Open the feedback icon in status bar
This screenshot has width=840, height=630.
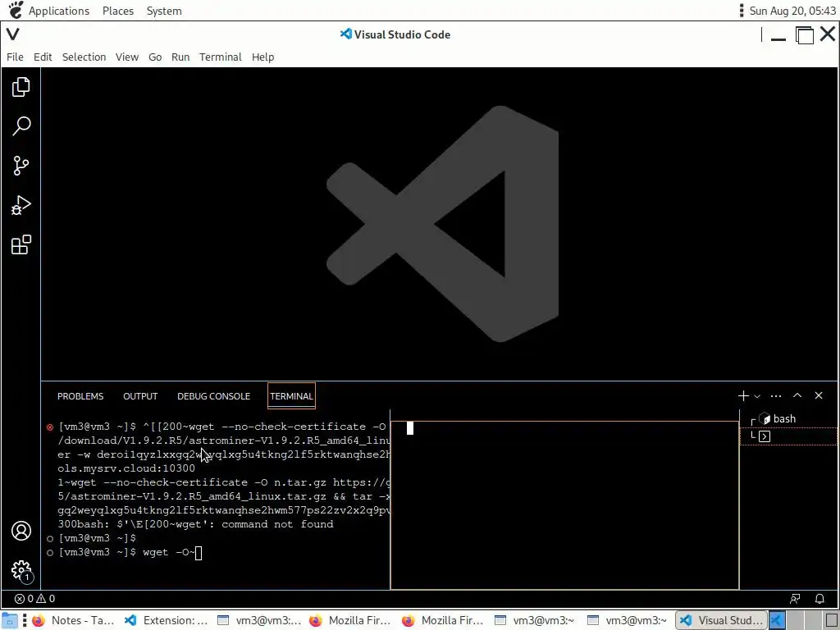coord(796,599)
